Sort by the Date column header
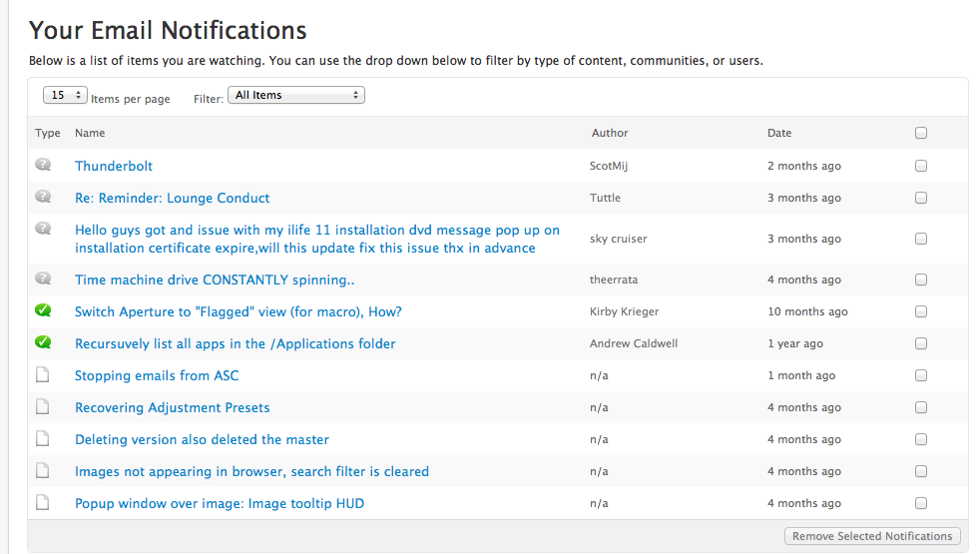The width and height of the screenshot is (980, 554). pyautogui.click(x=779, y=133)
